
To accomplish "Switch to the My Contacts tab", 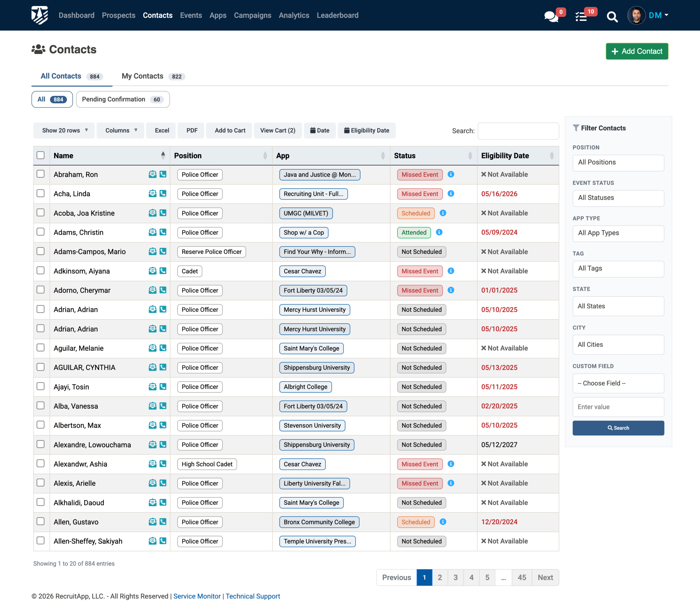I will 153,76.
